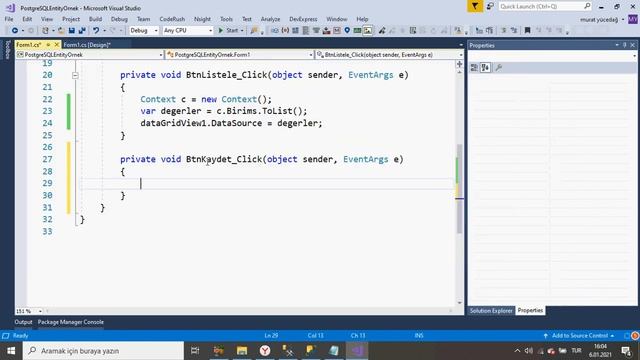The width and height of the screenshot is (640, 360).
Task: Expand the Start button dropdown arrow
Action: tap(242, 31)
